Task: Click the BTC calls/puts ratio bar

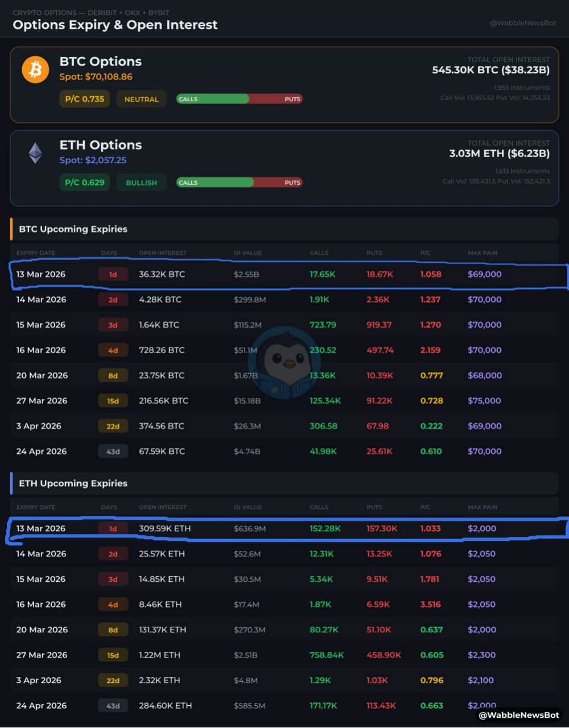Action: (x=239, y=99)
